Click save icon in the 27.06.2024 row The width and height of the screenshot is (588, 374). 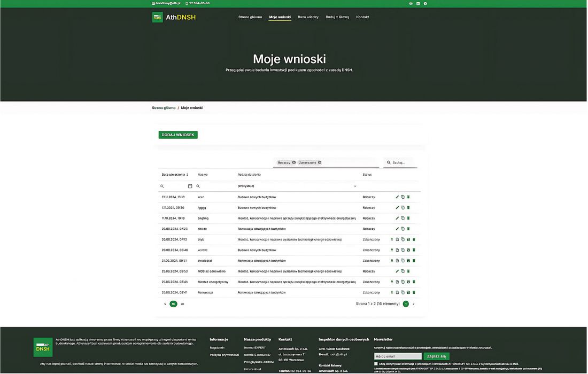tap(408, 261)
